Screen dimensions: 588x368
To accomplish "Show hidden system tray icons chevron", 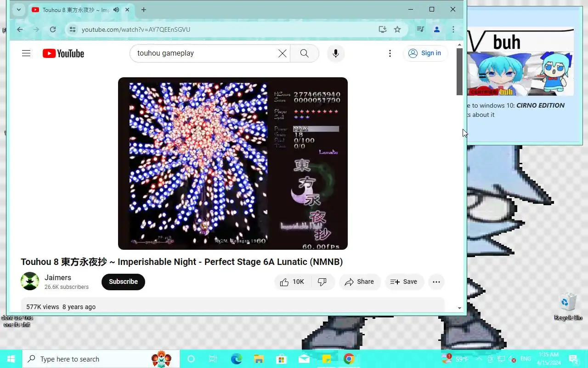I will coord(479,359).
